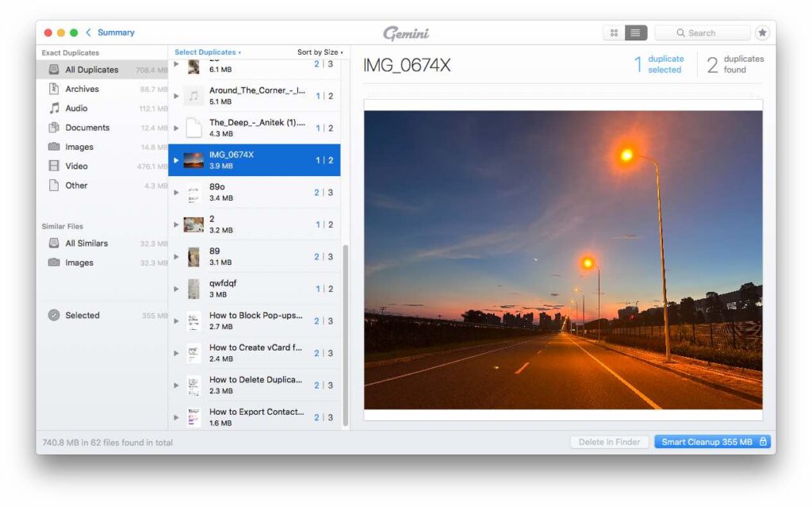
Task: Open the Documents category icon
Action: click(54, 128)
